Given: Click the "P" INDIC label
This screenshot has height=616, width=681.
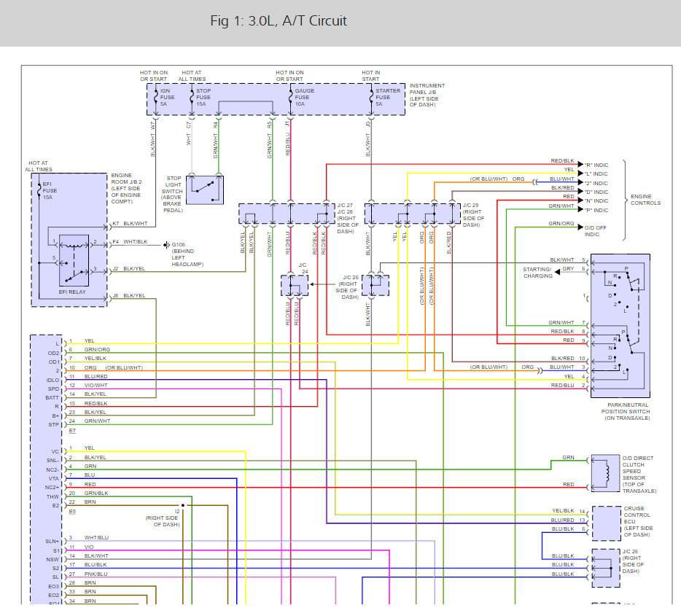Looking at the screenshot, I should point(596,210).
